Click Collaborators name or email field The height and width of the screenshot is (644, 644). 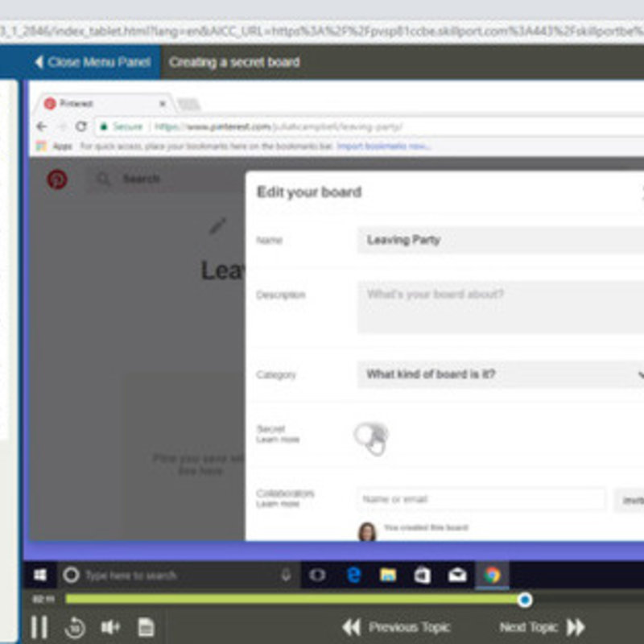[x=481, y=499]
